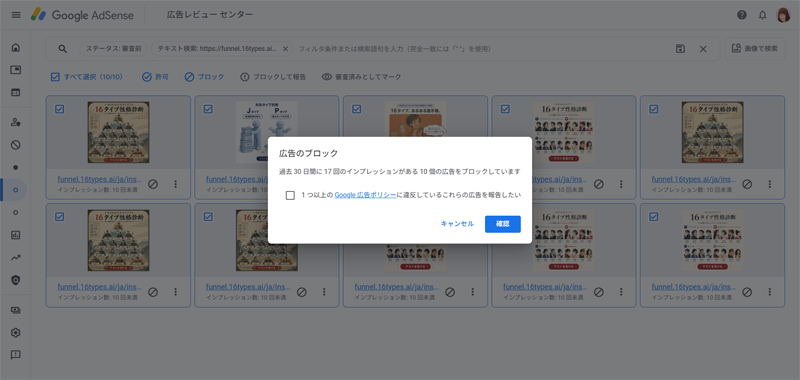800x380 pixels.
Task: Select the highlighted circle sidebar sub-item
Action: 16,190
